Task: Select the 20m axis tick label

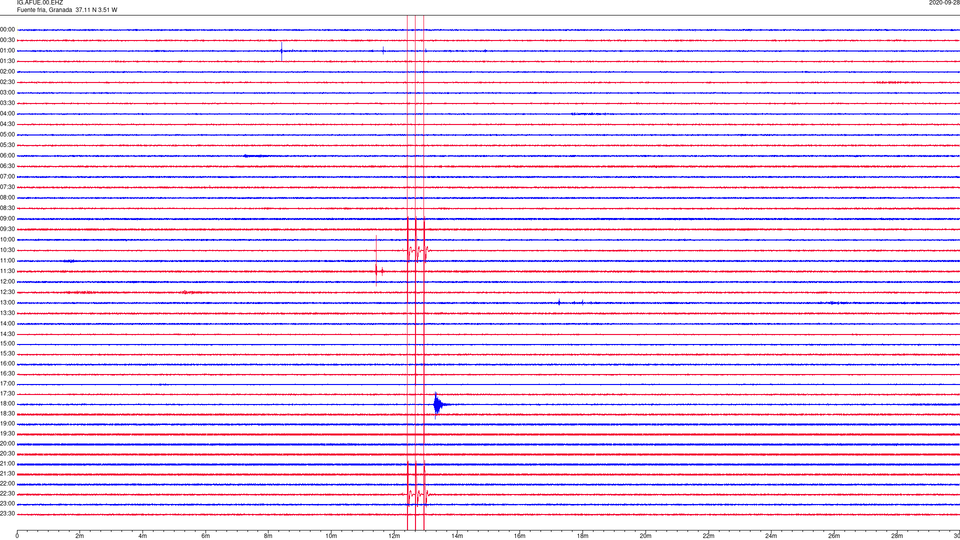Action: point(645,536)
